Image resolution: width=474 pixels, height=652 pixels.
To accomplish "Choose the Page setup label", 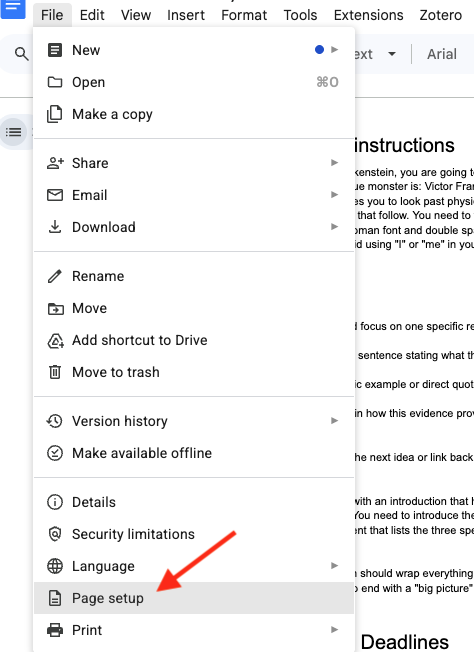I will click(108, 598).
